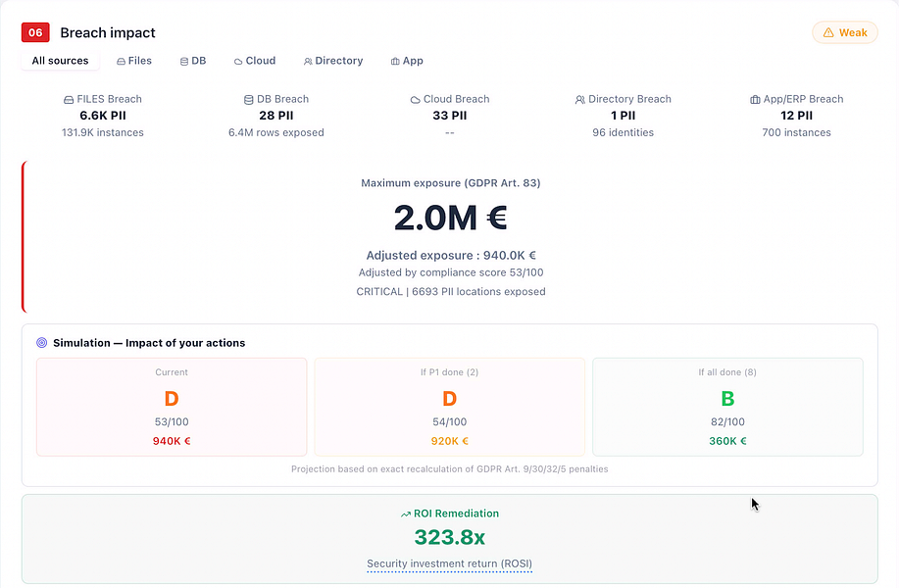Screen dimensions: 899x588
Task: Click the warning triangle icon in Weak badge
Action: click(828, 32)
